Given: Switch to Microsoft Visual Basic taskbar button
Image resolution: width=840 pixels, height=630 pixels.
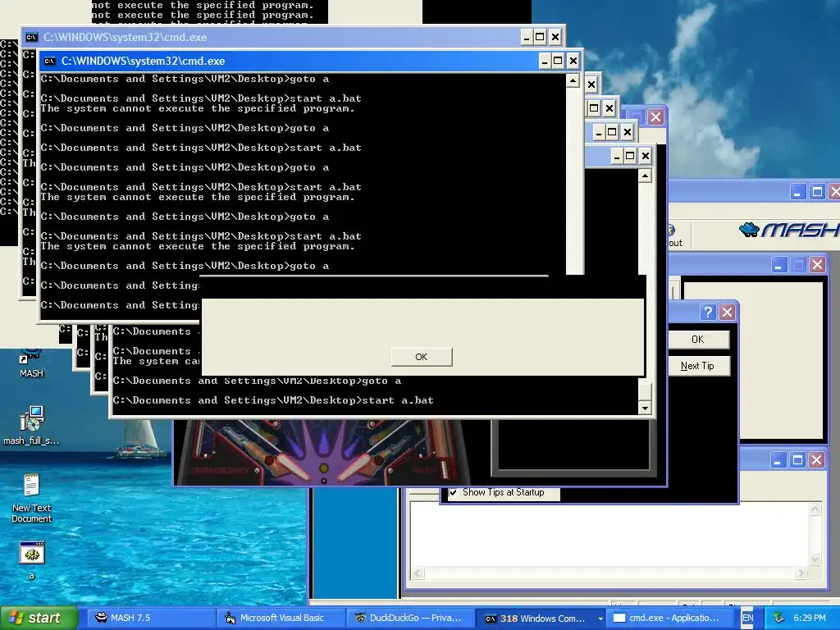Looking at the screenshot, I should (x=280, y=618).
